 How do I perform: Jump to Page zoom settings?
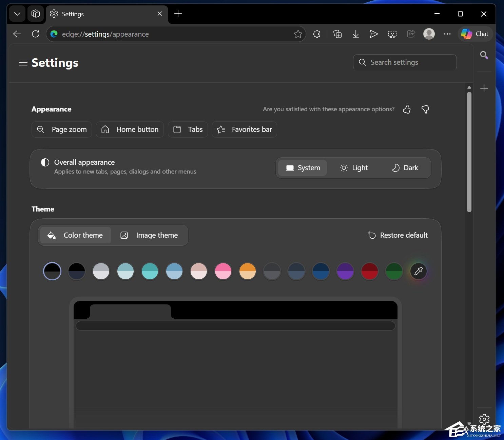coord(62,129)
